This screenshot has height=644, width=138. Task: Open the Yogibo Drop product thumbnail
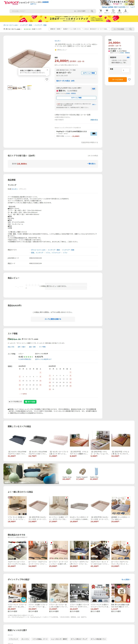pos(69,471)
